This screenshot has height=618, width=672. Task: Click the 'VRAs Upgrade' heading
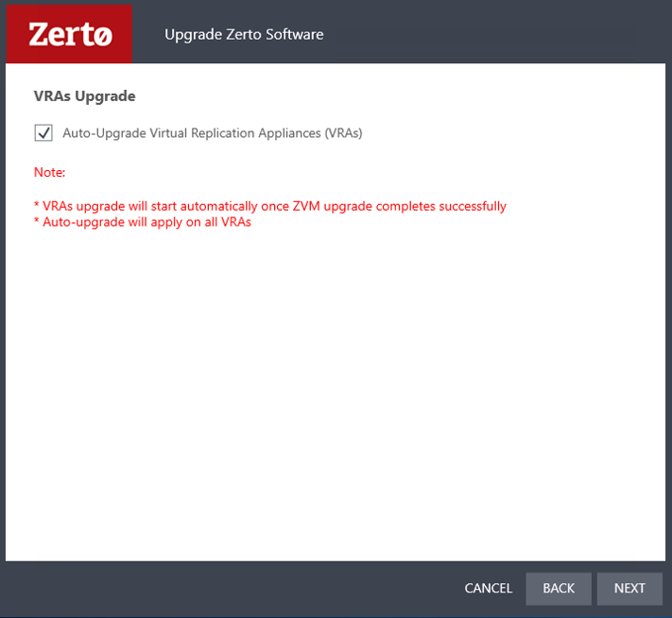(x=84, y=96)
